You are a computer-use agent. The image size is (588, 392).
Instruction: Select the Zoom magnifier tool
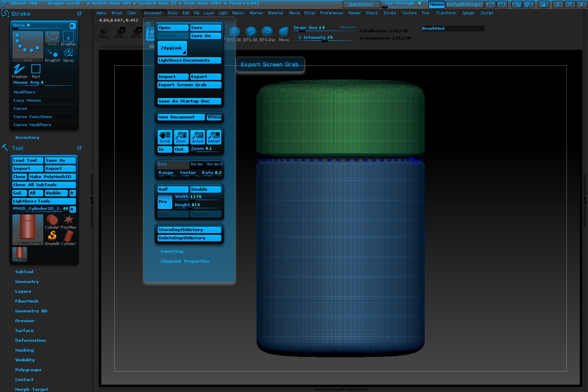(181, 136)
